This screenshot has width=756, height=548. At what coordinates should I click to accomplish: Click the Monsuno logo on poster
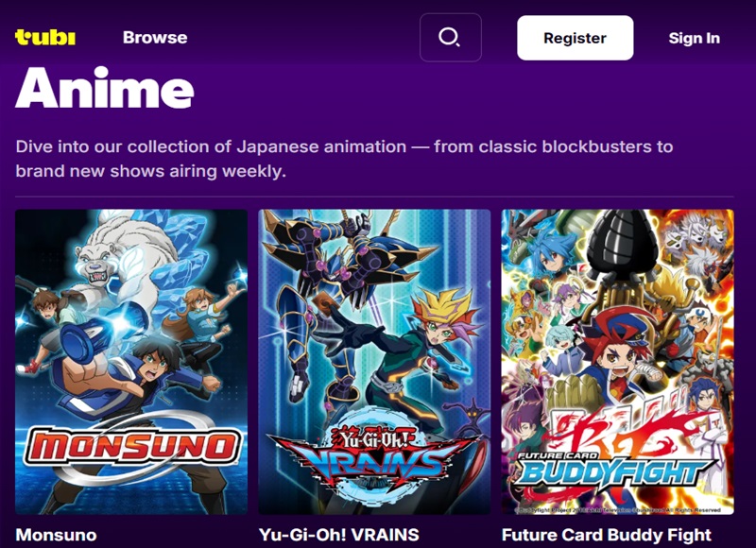[131, 447]
